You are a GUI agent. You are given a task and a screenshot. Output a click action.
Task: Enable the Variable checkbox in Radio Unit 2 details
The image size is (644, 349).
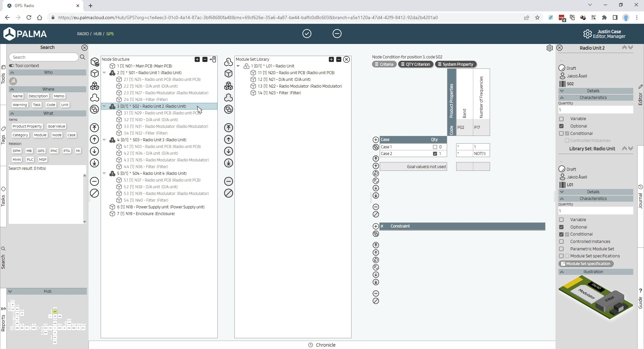[x=561, y=118]
